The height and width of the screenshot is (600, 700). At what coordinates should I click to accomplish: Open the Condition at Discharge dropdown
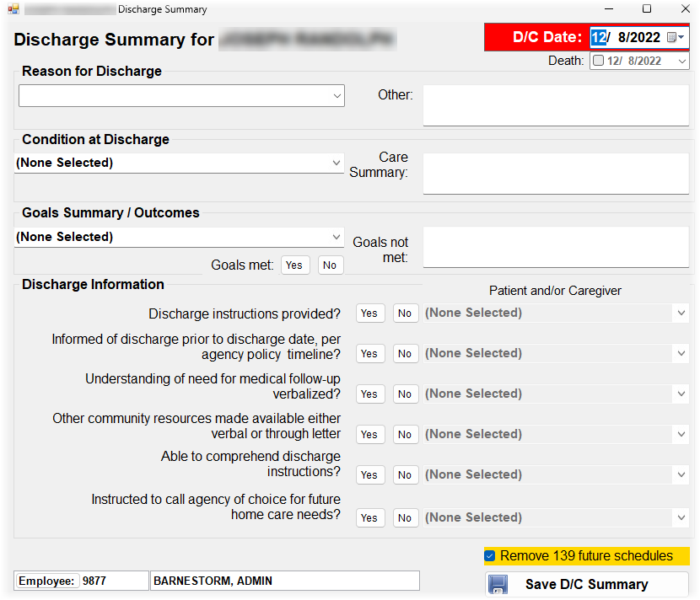(337, 163)
